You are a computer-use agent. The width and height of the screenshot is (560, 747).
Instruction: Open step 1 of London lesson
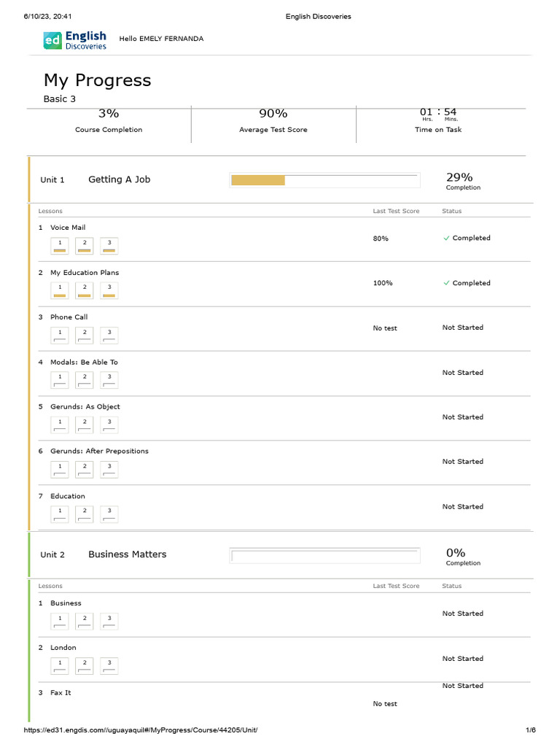(x=60, y=666)
